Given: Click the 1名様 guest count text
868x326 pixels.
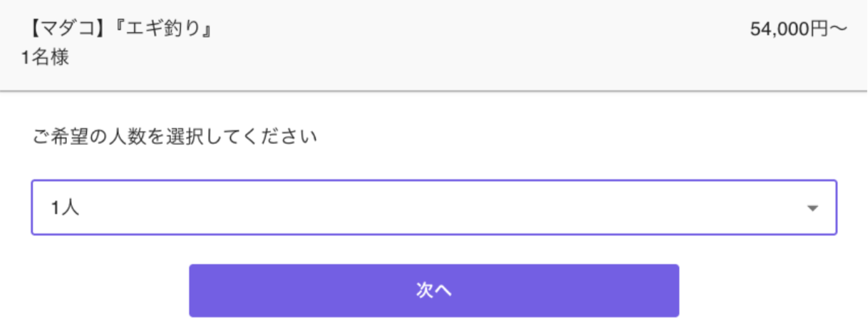Looking at the screenshot, I should click(46, 58).
